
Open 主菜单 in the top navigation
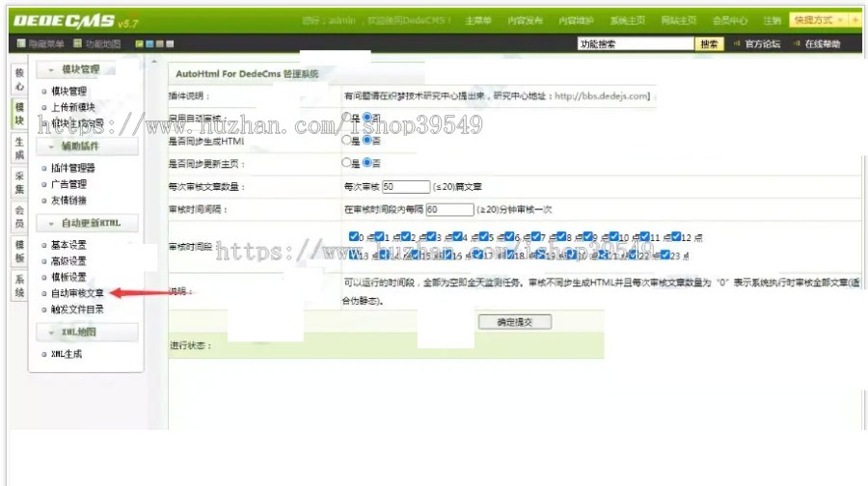coord(477,20)
